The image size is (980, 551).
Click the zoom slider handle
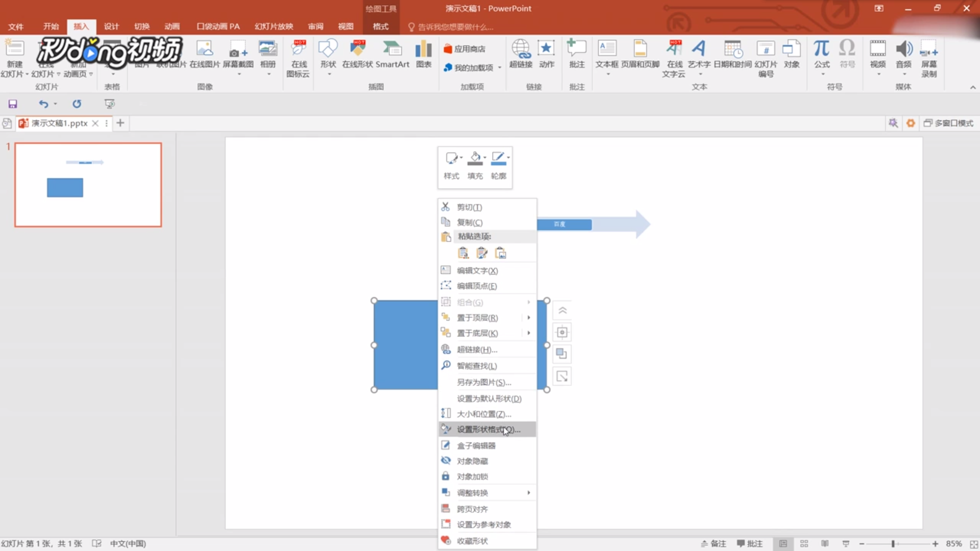tap(893, 544)
